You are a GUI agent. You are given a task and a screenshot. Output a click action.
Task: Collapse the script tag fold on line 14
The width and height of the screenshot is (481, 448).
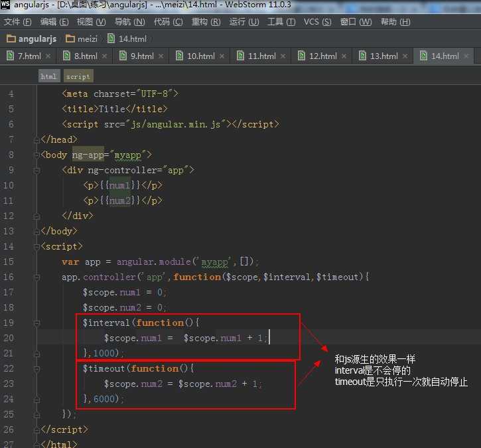(36, 247)
